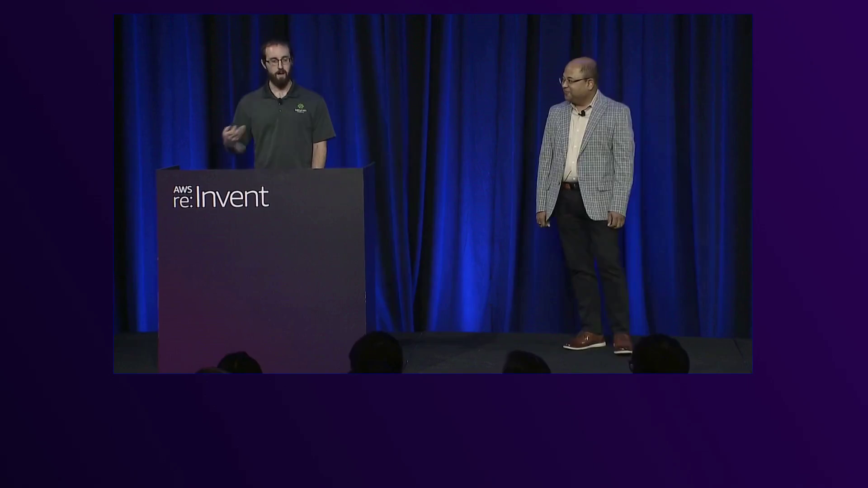Click the bald speaker's eyeglasses
This screenshot has width=868, height=488.
(x=571, y=81)
